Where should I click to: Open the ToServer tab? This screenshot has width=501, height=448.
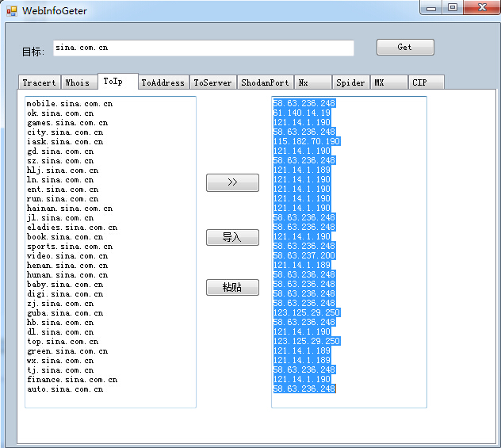coord(212,82)
